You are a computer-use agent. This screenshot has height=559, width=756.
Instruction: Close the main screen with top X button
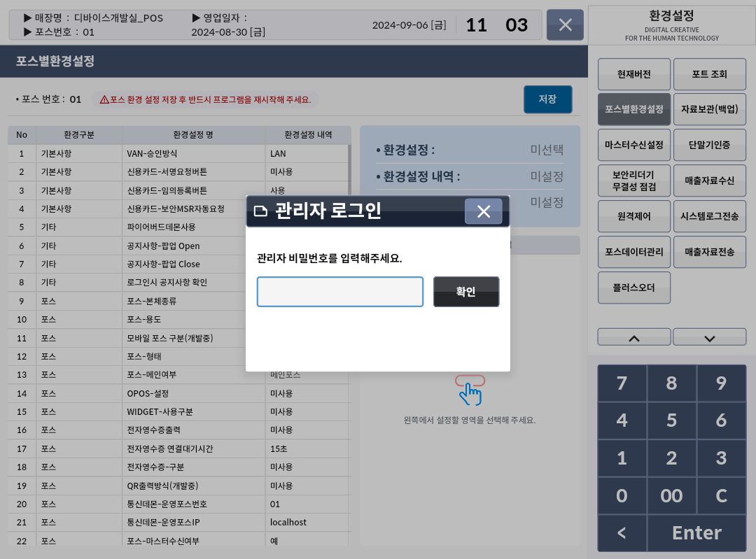tap(566, 25)
